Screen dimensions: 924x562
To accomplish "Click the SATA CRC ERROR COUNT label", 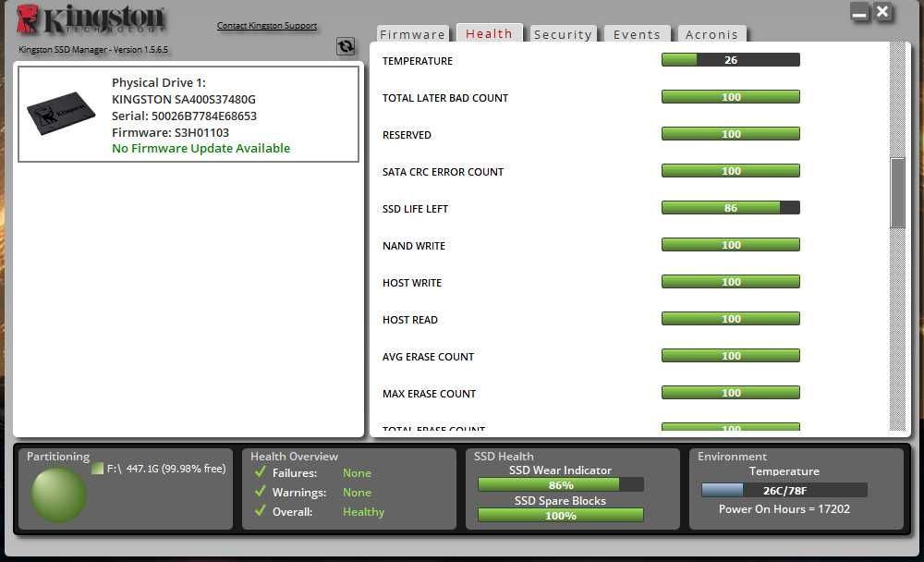I will coord(443,172).
